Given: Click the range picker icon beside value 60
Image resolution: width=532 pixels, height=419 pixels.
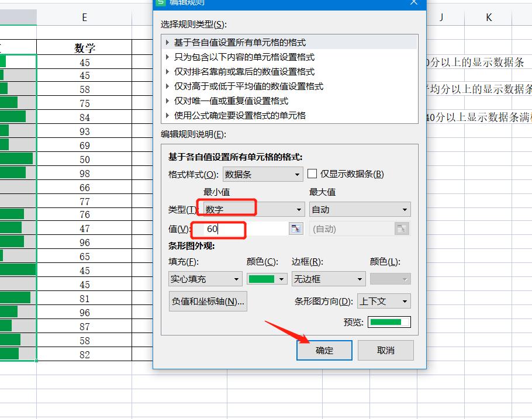Looking at the screenshot, I should point(296,229).
